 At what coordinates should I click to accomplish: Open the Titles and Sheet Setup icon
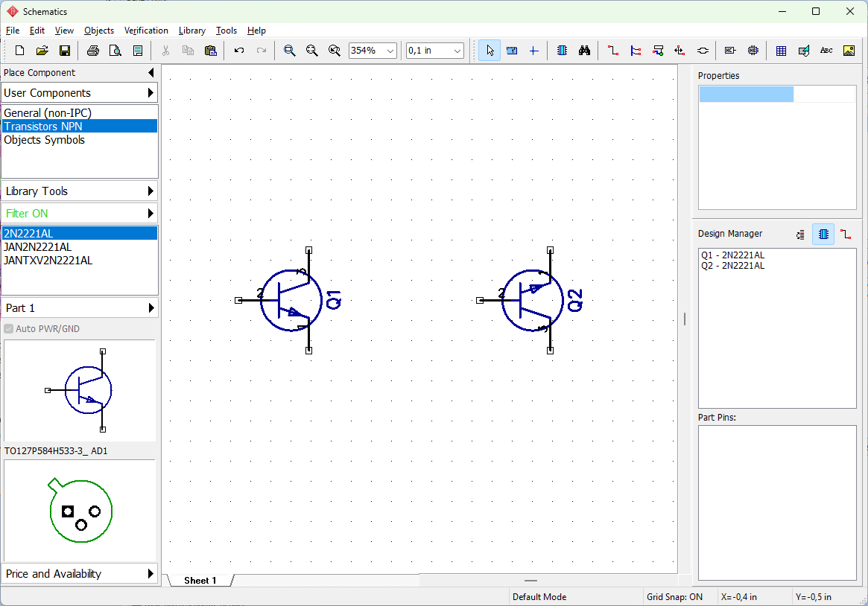click(138, 51)
